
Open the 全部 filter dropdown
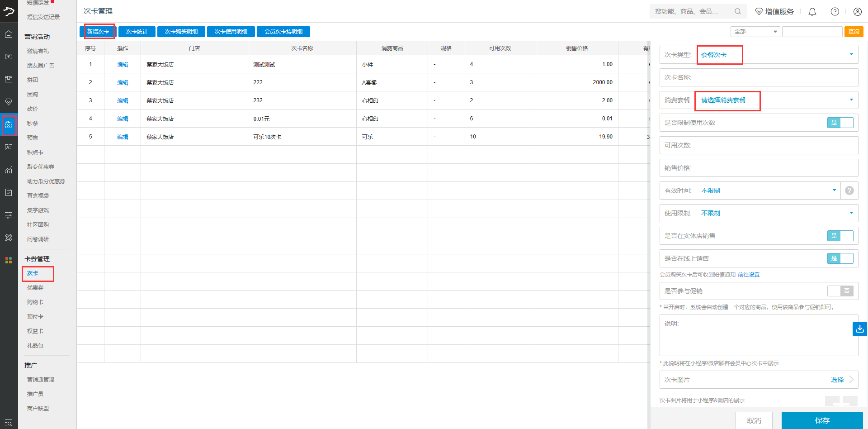tap(755, 32)
